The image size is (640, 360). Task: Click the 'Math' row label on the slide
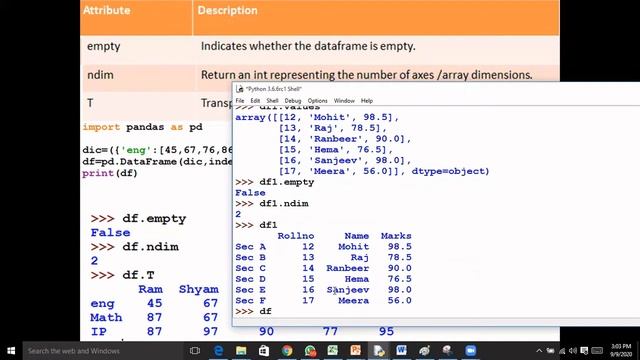(106, 318)
